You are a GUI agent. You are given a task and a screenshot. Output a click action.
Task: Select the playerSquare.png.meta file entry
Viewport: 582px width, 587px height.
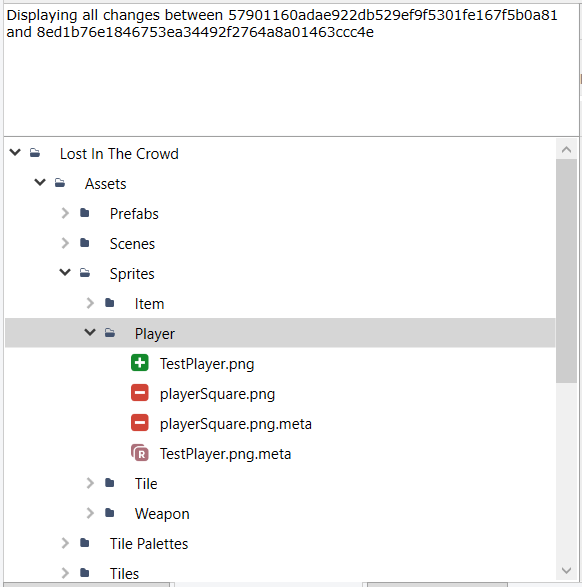(x=235, y=424)
